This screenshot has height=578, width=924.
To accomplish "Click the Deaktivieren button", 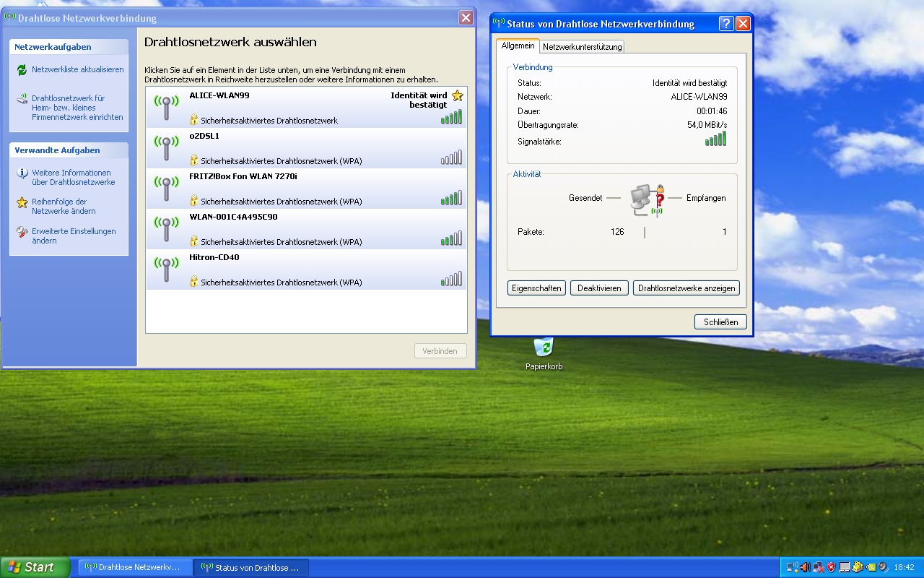I will 600,288.
